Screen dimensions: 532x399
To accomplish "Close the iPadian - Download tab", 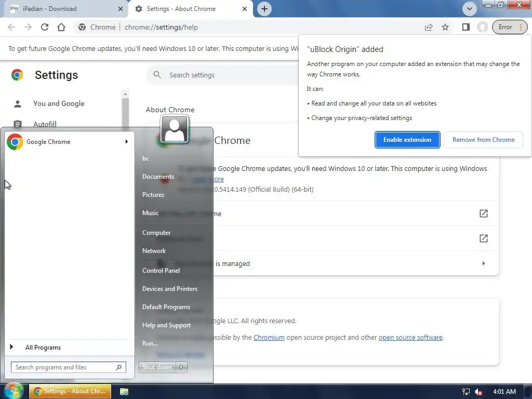I will 121,9.
